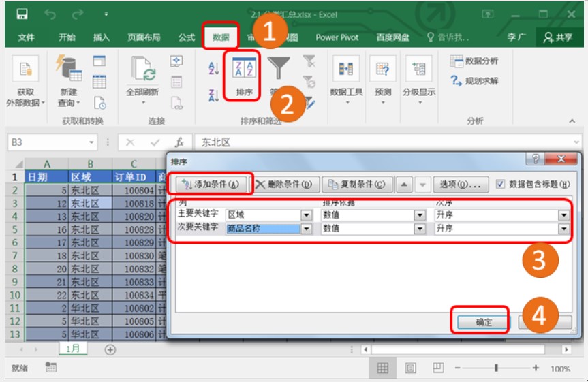Click 确定 OK button in sort dialog
Viewport: 588px width, 382px height.
(x=484, y=322)
